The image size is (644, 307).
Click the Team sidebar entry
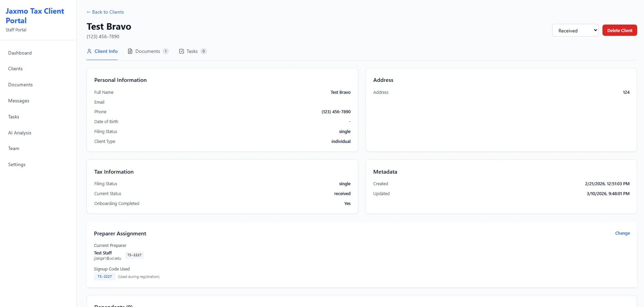(14, 148)
